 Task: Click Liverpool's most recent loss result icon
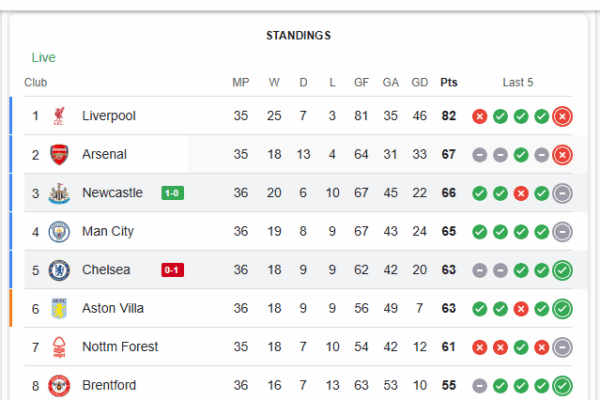pos(562,116)
